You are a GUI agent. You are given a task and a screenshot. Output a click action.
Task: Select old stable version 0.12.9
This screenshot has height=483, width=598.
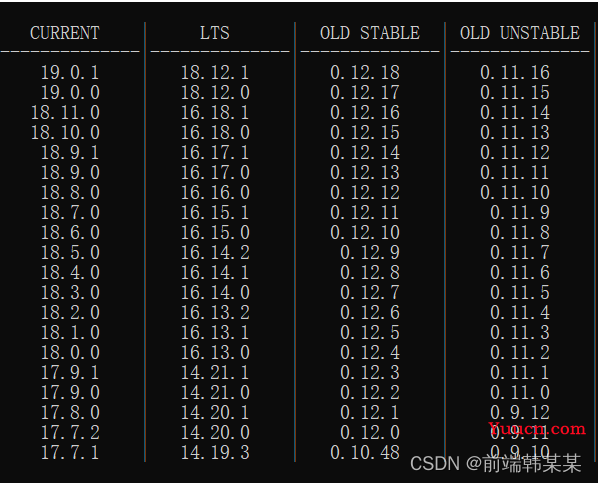(x=370, y=253)
